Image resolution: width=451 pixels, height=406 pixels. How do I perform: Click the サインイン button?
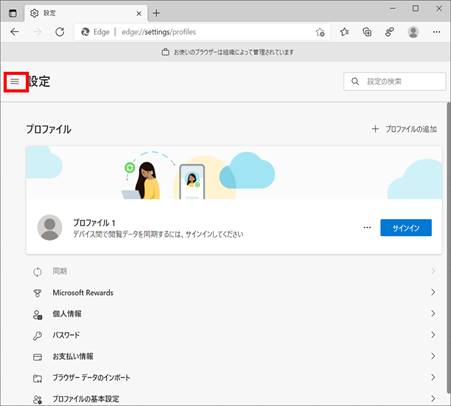point(406,228)
